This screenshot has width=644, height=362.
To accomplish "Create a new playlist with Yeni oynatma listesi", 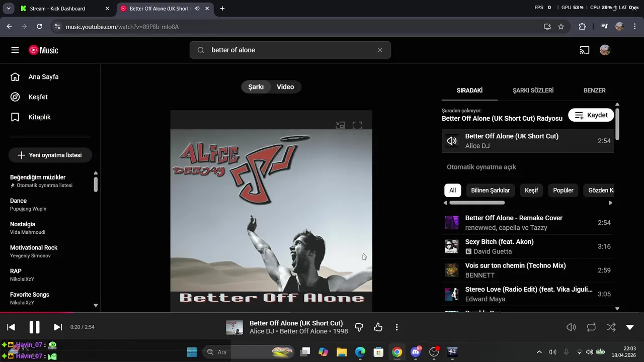I will (50, 155).
